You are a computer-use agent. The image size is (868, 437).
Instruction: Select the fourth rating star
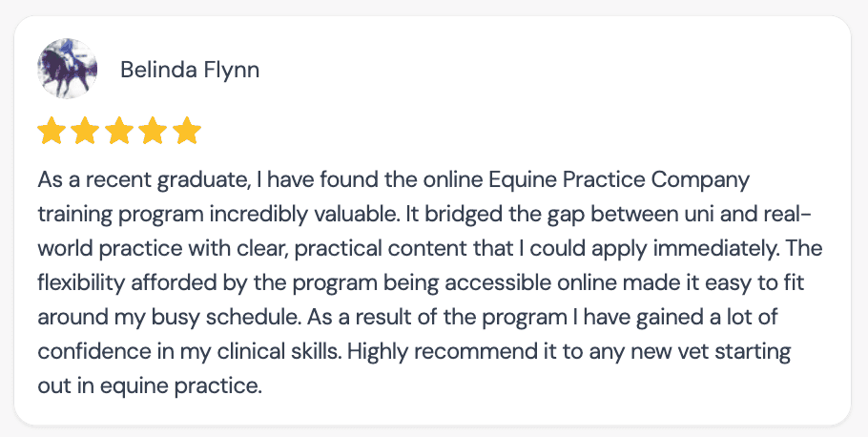click(x=154, y=131)
